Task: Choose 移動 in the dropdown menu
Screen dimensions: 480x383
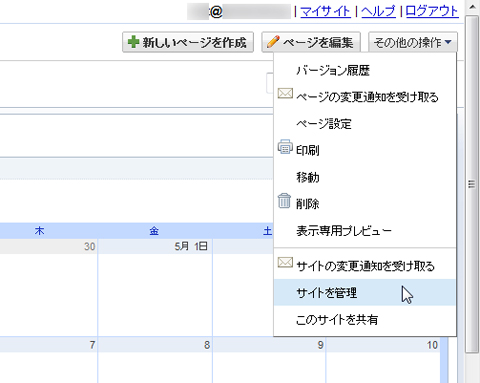Action: 365,177
